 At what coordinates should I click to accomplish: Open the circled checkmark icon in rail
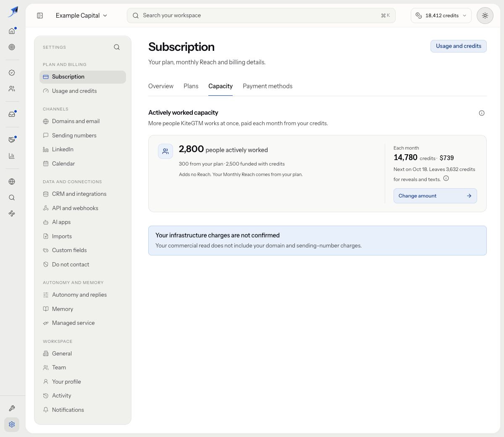click(12, 73)
